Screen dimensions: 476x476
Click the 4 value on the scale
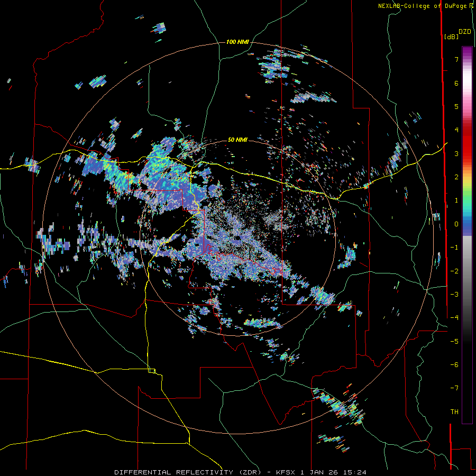(x=456, y=130)
